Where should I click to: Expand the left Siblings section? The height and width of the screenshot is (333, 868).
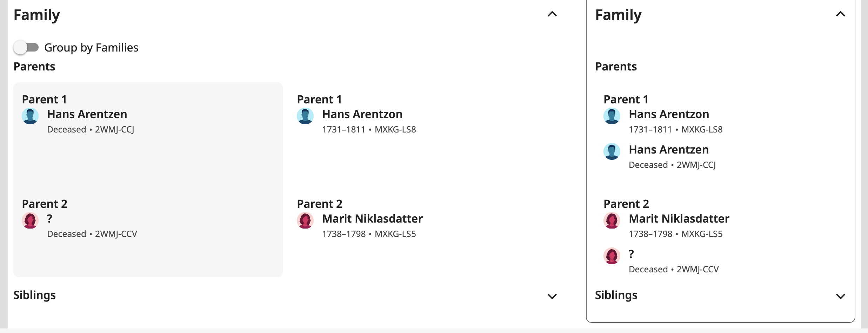(552, 296)
